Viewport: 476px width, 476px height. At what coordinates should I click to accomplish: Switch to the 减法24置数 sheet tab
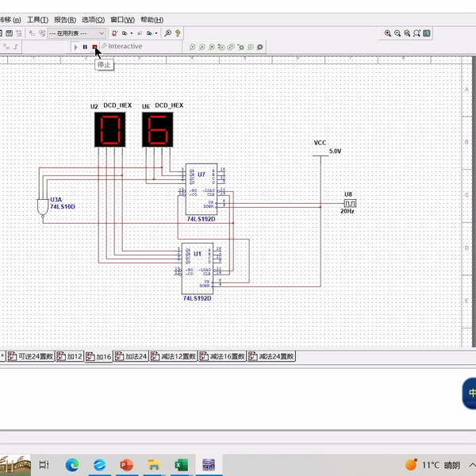[271, 357]
